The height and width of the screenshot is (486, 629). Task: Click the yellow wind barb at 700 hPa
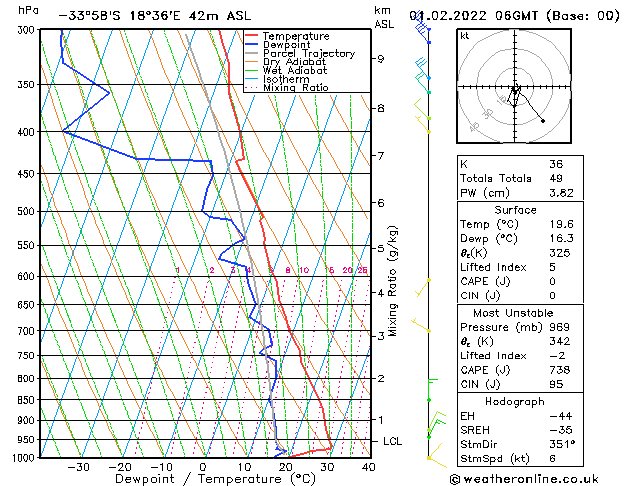[421, 325]
